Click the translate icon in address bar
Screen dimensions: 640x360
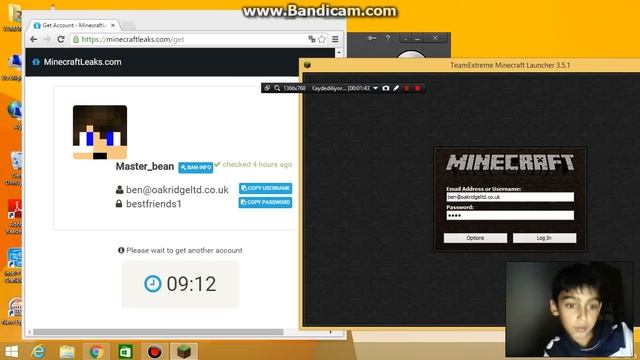tap(312, 39)
